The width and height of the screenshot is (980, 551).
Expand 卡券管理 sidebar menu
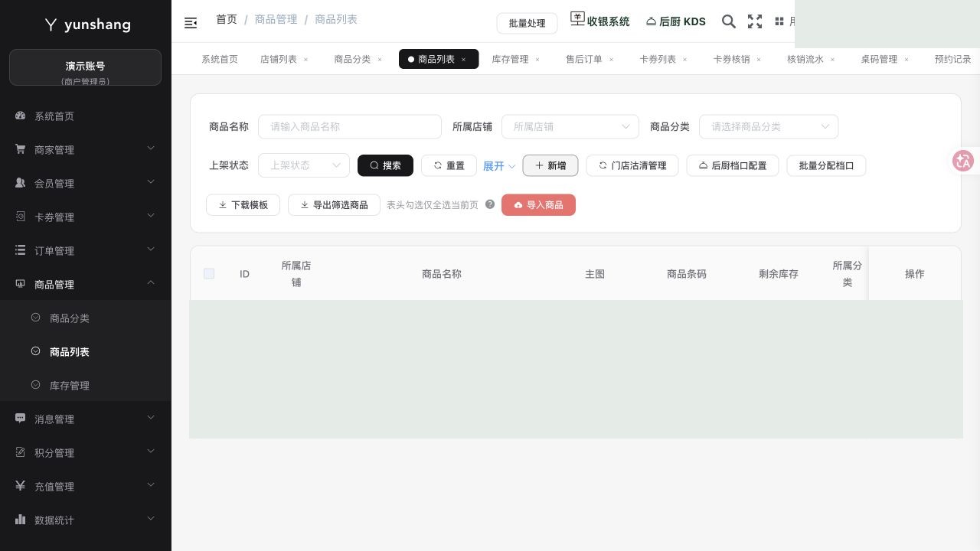tap(86, 217)
